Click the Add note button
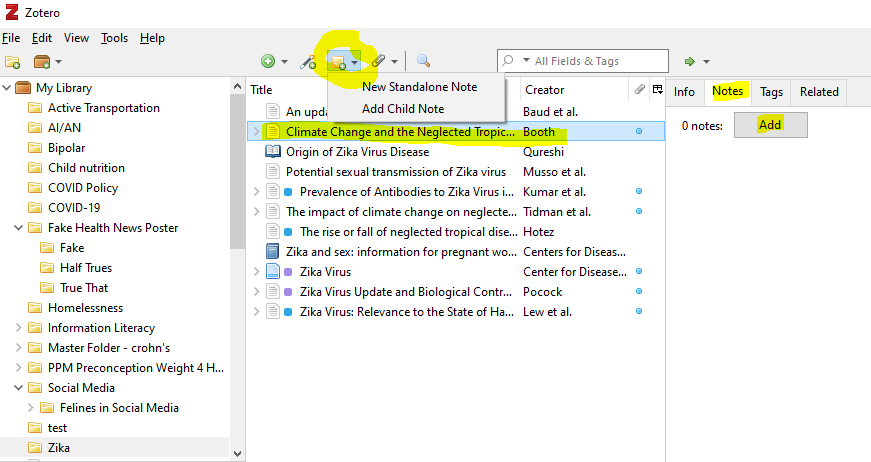Screen dimensions: 871x462 click(770, 125)
